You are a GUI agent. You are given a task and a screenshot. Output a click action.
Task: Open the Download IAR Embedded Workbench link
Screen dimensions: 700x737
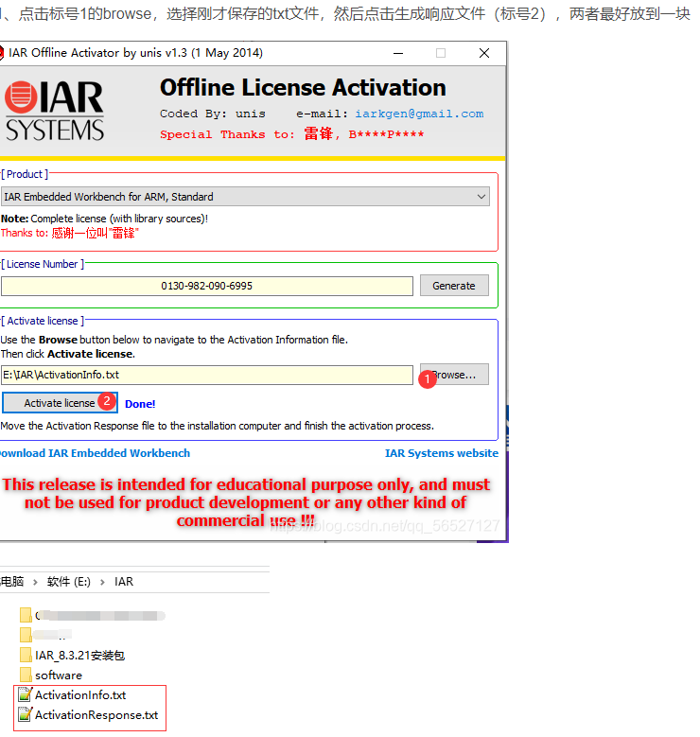click(94, 453)
